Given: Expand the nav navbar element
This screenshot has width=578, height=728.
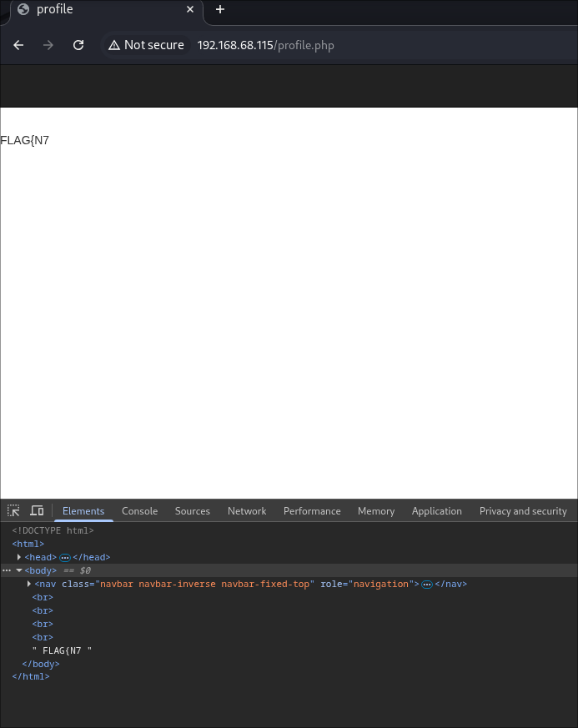Looking at the screenshot, I should [29, 584].
